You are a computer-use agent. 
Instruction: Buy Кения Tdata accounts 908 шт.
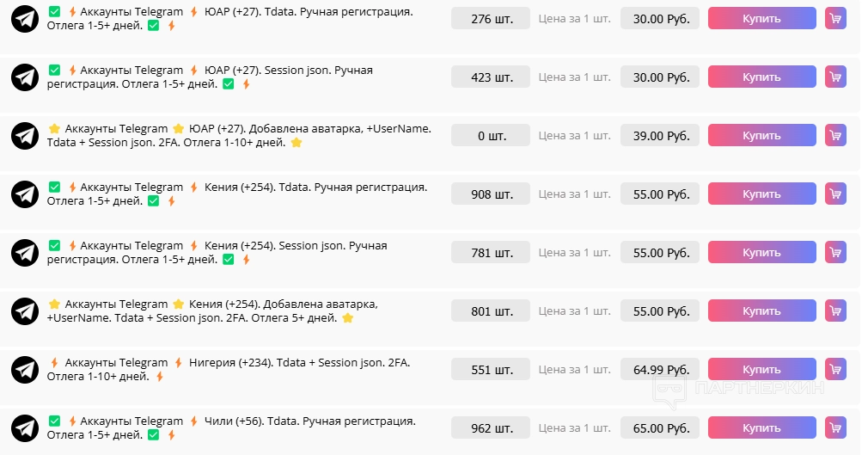tap(761, 194)
